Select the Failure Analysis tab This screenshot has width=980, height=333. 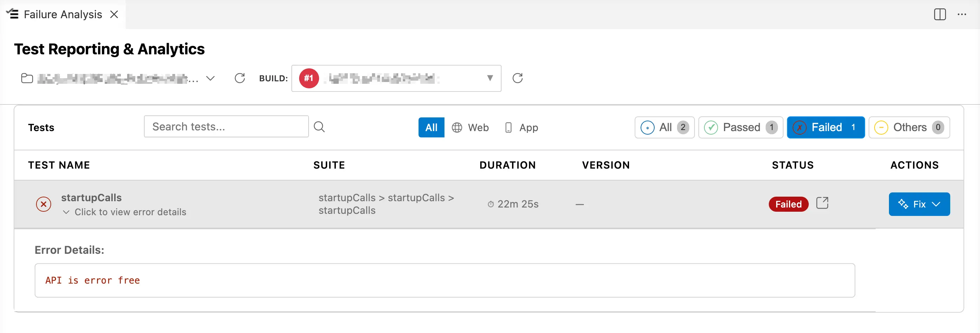tap(63, 14)
